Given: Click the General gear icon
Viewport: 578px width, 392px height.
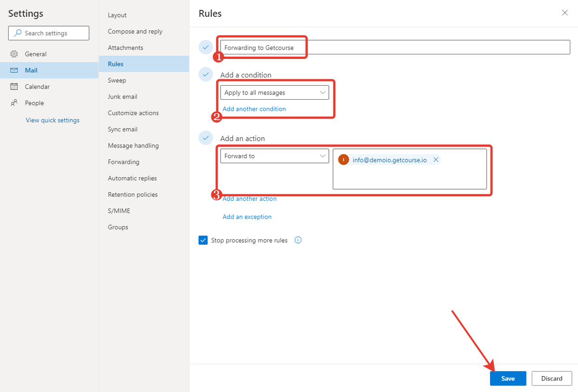Looking at the screenshot, I should click(14, 54).
